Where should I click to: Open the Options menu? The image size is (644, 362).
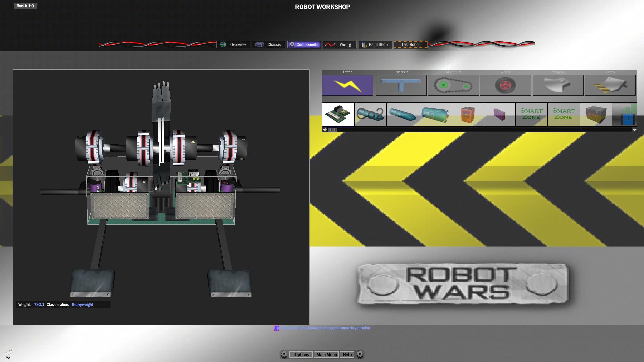(x=301, y=355)
